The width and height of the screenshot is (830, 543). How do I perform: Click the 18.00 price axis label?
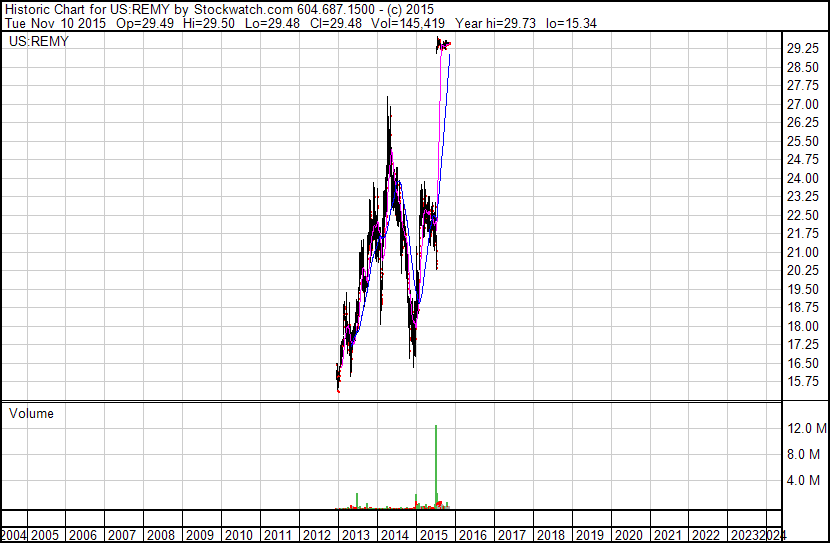coord(803,327)
